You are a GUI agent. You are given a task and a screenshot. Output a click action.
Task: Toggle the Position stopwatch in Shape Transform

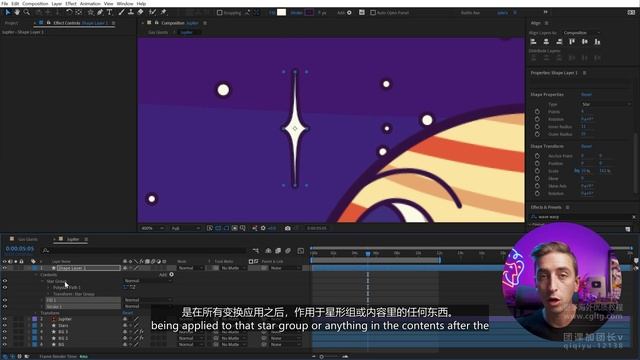click(537, 163)
